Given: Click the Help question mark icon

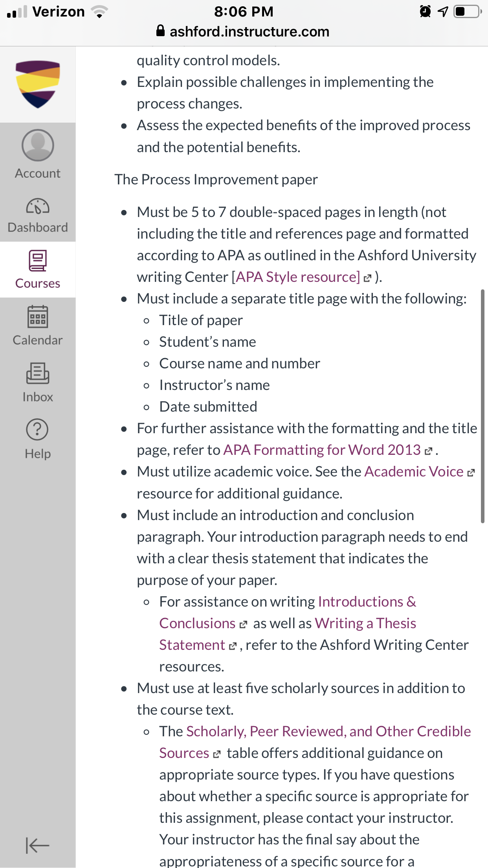Looking at the screenshot, I should tap(37, 429).
